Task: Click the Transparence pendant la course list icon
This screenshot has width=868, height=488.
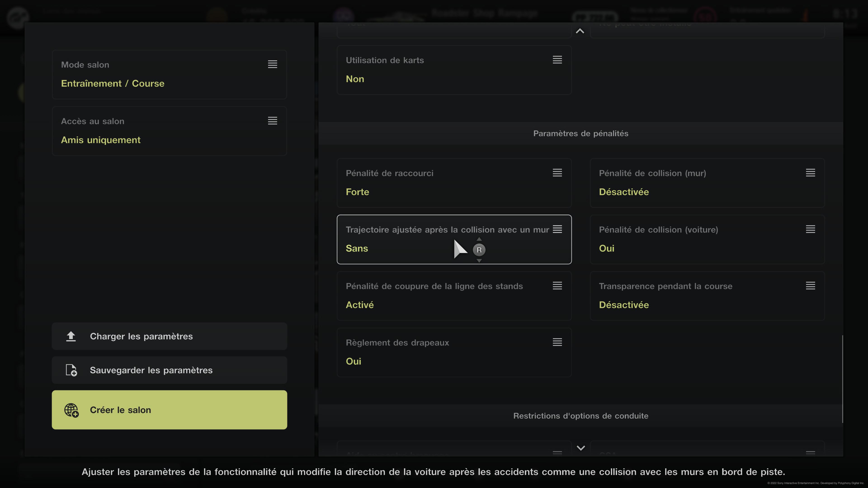Action: [810, 286]
